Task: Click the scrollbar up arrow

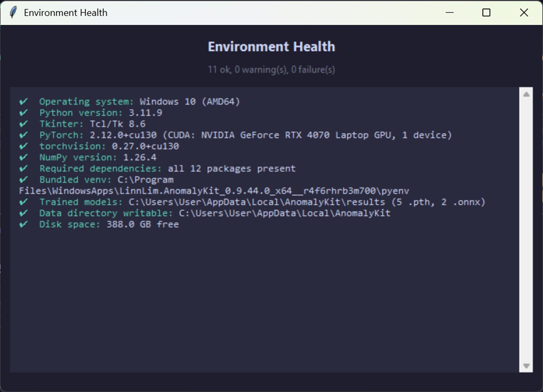Action: coord(527,95)
